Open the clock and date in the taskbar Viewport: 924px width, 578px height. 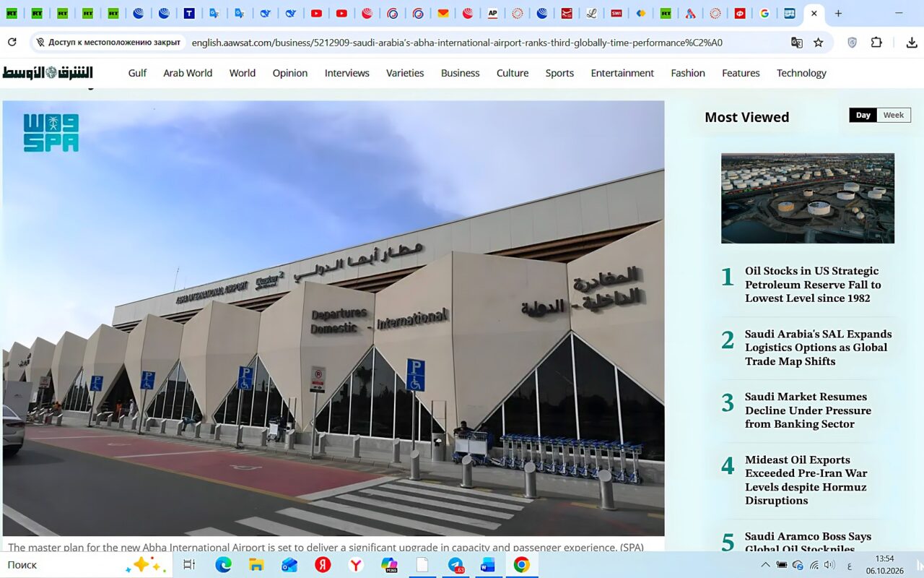pos(884,564)
